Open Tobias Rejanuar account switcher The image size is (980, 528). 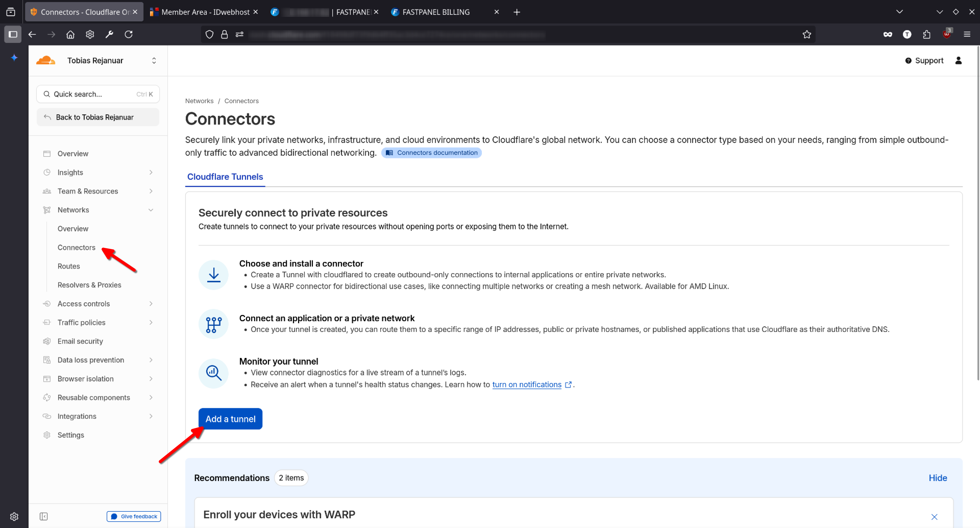[x=154, y=61]
